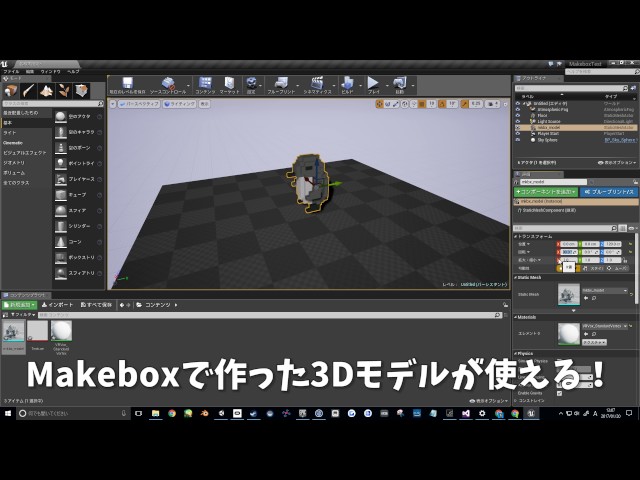Open Source Control dropdown arrow
The width and height of the screenshot is (640, 480).
(x=189, y=86)
